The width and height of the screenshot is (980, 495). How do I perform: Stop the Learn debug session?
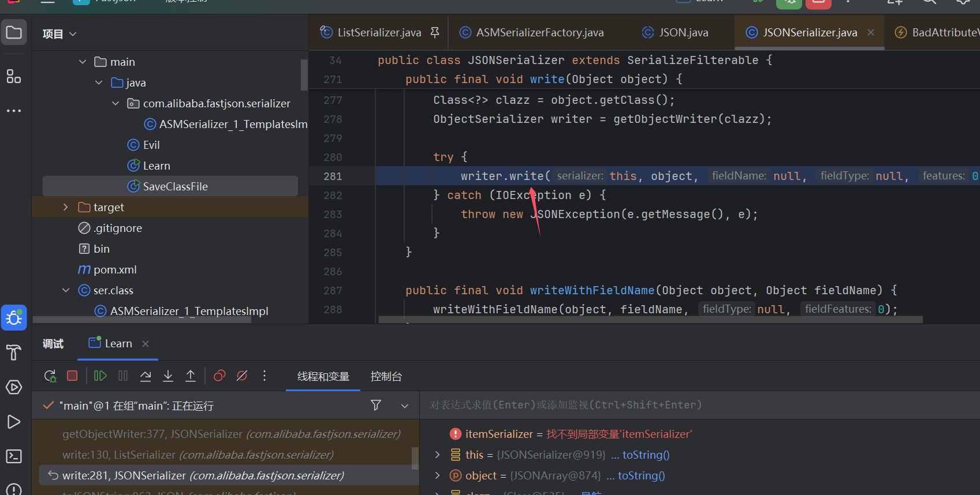coord(72,376)
